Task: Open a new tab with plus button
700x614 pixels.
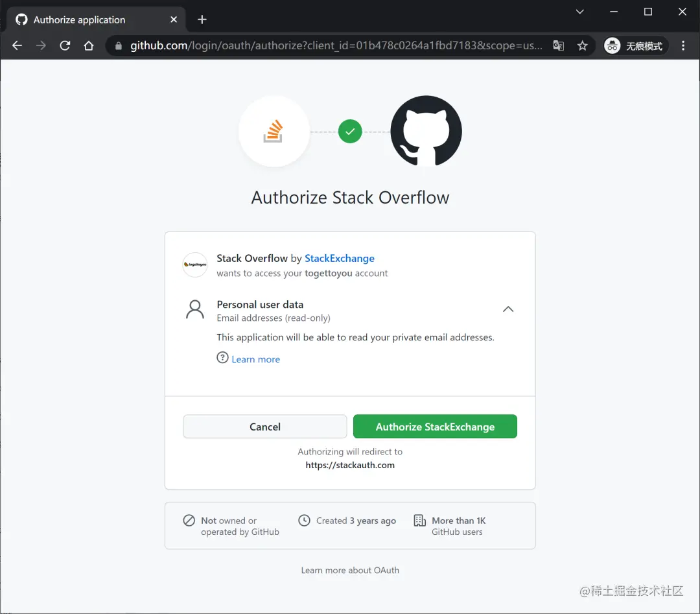Action: click(x=202, y=19)
